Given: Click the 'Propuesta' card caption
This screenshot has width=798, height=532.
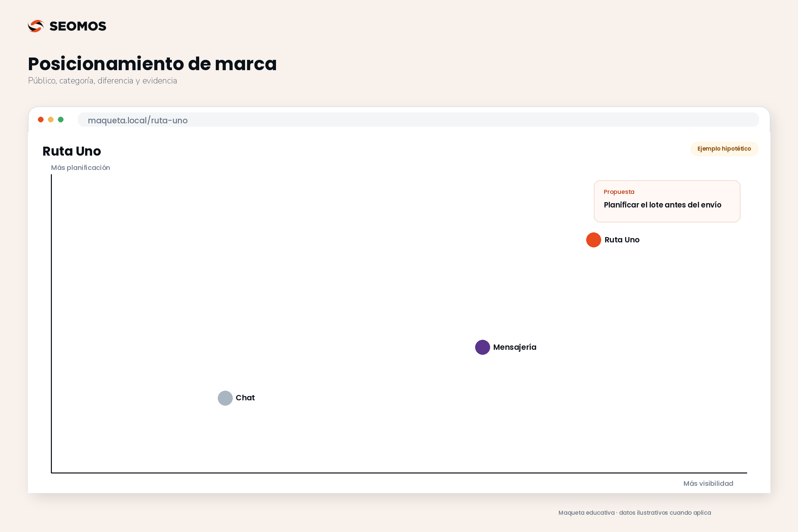Looking at the screenshot, I should point(618,192).
